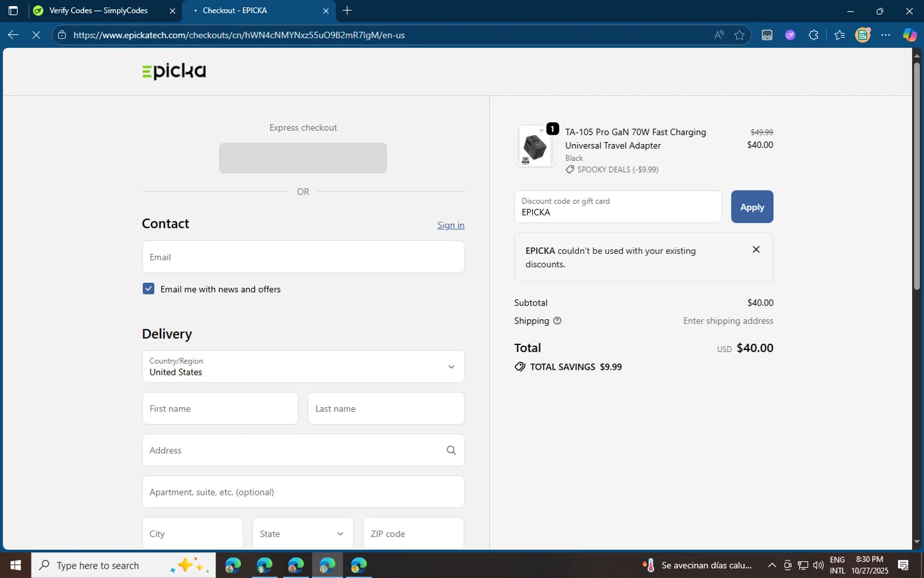Viewport: 924px width, 578px height.
Task: Click the Apartment, suite, etc. field
Action: 303,492
